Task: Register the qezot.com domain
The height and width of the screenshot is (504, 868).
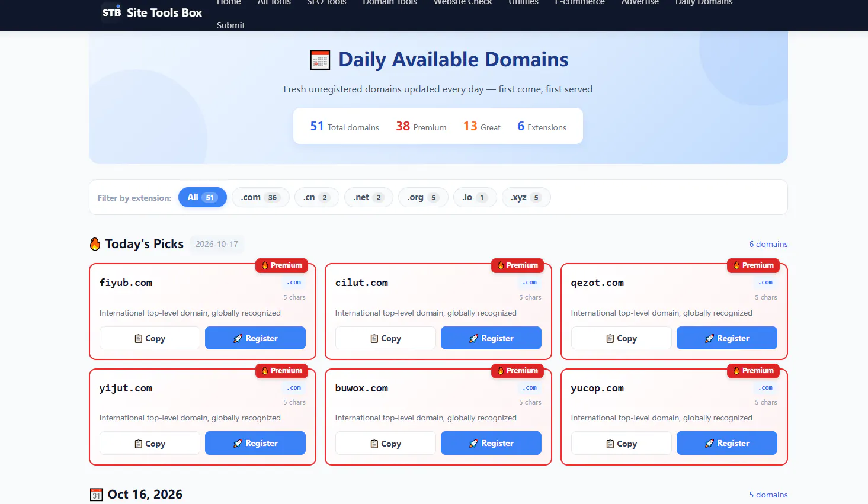Action: pyautogui.click(x=727, y=338)
